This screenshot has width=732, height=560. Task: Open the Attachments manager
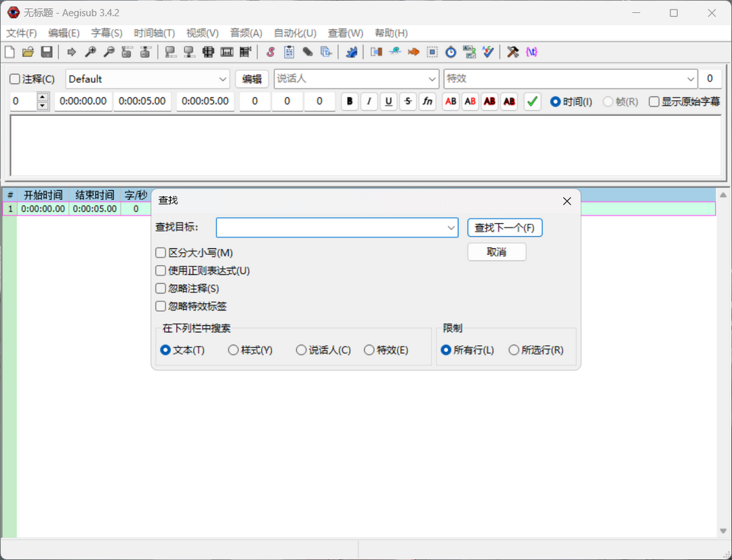[x=307, y=52]
